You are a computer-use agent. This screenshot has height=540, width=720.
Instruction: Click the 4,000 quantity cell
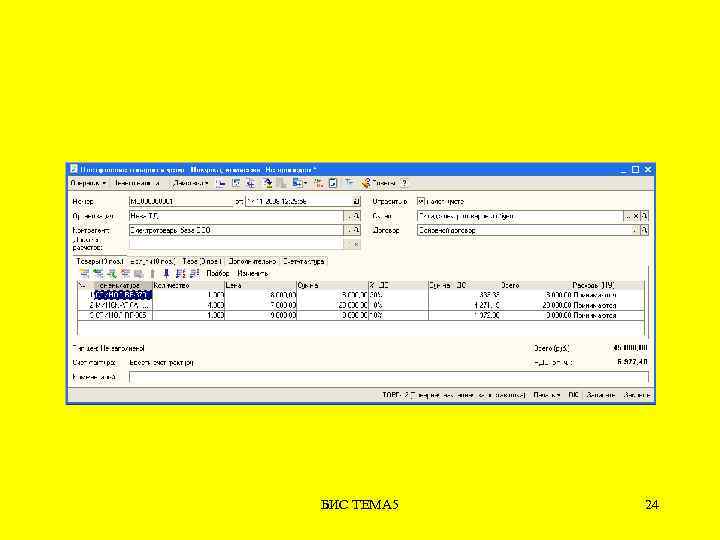point(188,305)
